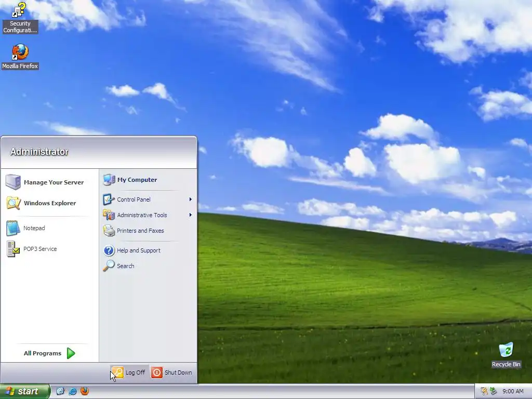This screenshot has height=399, width=532.
Task: Click the My Computer text
Action: pyautogui.click(x=137, y=179)
